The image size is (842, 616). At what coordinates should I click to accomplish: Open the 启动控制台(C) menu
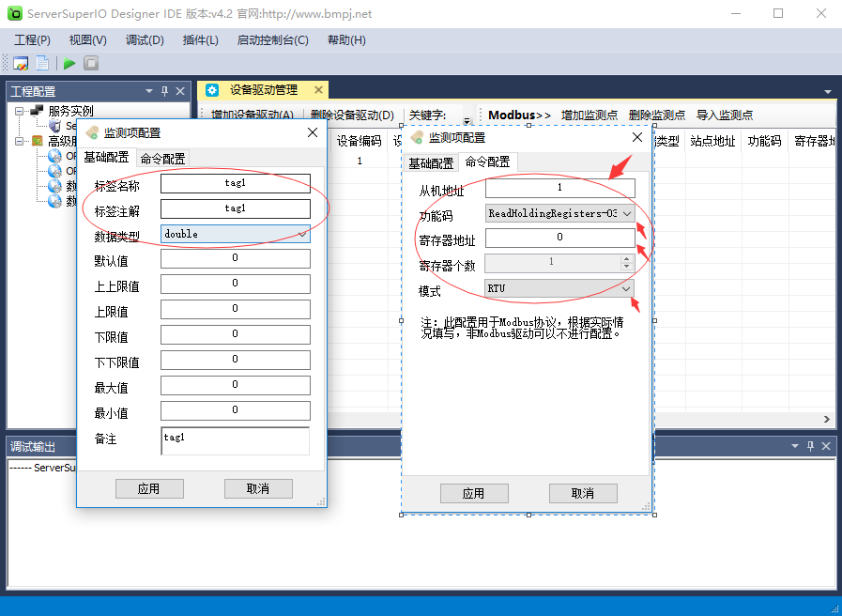(x=273, y=40)
